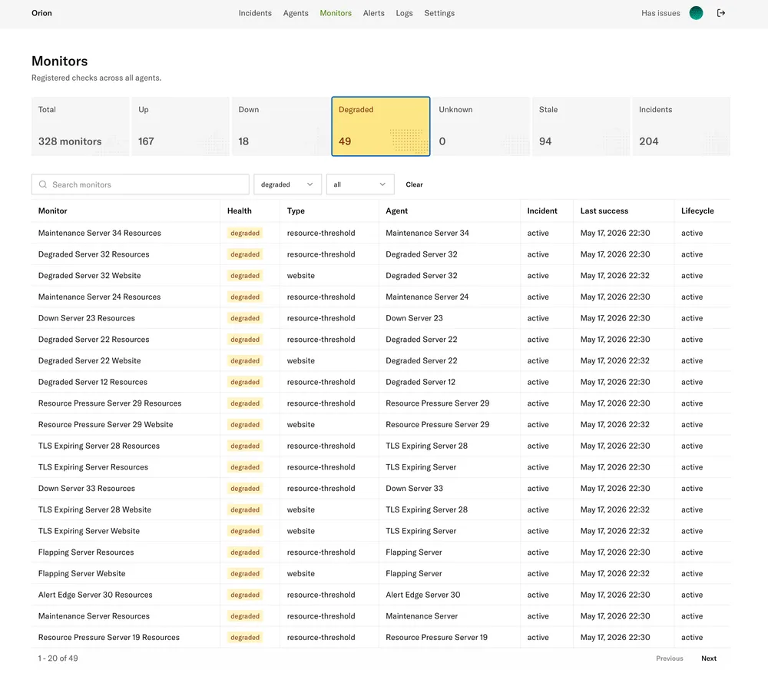
Task: Click the magnifier icon in the search box
Action: pyautogui.click(x=43, y=184)
